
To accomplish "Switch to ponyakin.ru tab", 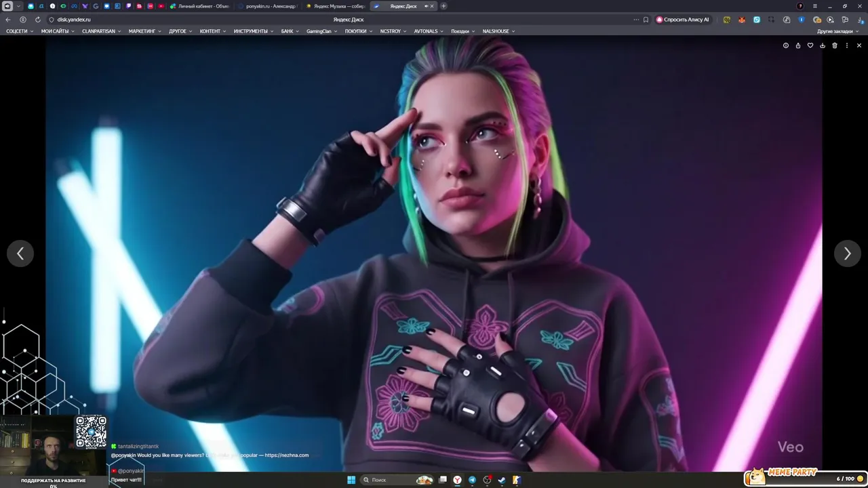I will (x=268, y=6).
